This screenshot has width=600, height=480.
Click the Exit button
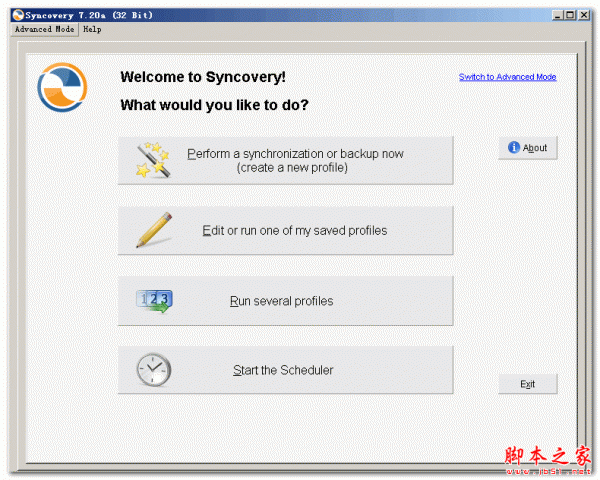click(528, 384)
